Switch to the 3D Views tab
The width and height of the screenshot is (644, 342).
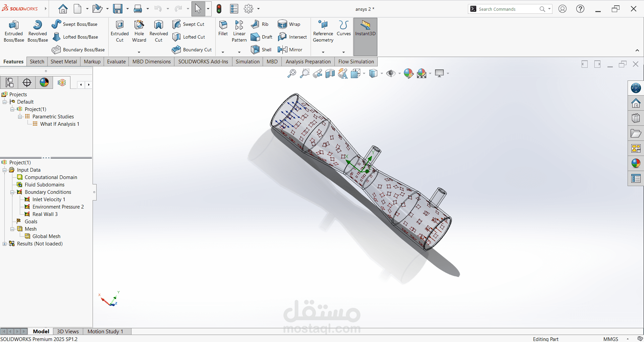pos(68,331)
